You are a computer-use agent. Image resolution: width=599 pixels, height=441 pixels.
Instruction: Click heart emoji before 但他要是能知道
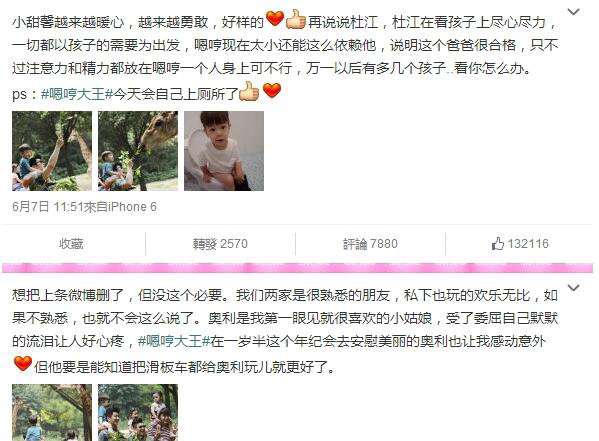pos(23,363)
